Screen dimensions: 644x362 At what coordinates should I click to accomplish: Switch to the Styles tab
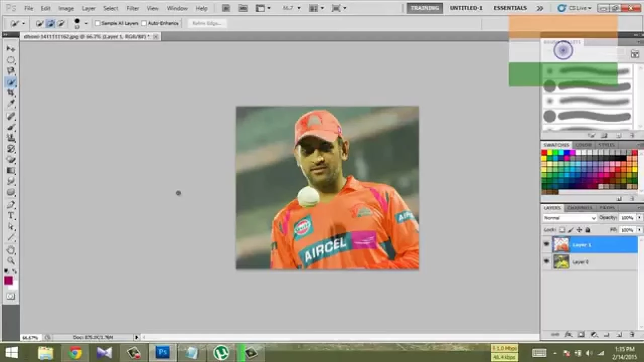(x=606, y=145)
